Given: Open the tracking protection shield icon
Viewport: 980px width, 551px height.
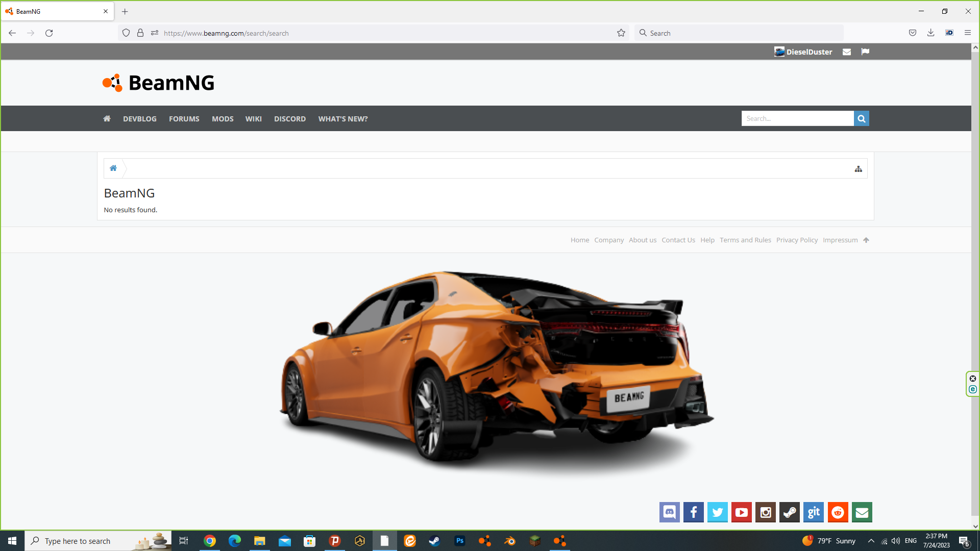Looking at the screenshot, I should [126, 33].
